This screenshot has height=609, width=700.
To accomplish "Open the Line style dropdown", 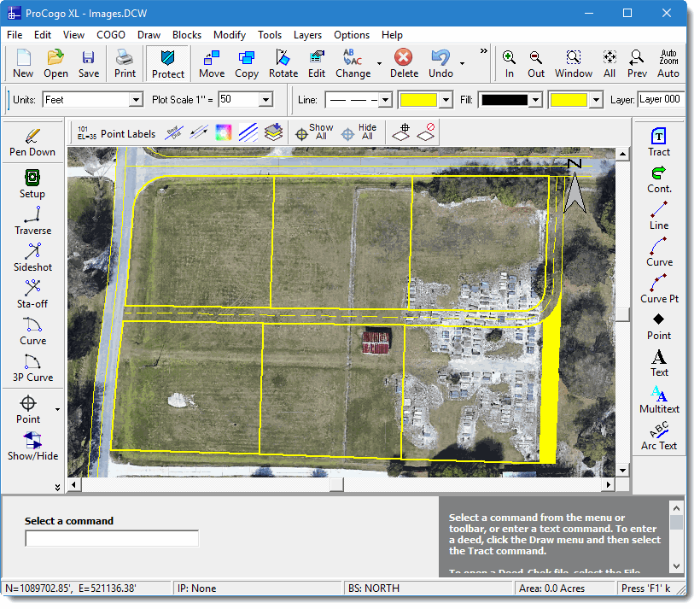I will click(385, 100).
